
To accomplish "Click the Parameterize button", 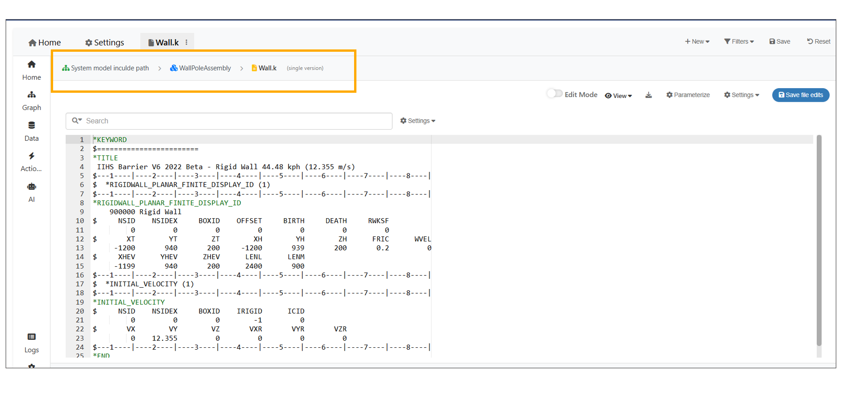I will pos(688,95).
